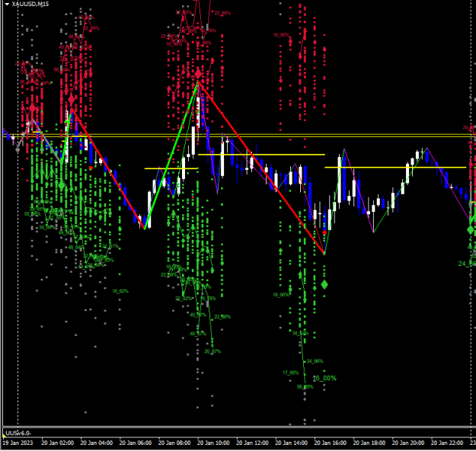Open the chart menu triangle beside XAUUSD,M15
The image size is (476, 451).
click(8, 5)
